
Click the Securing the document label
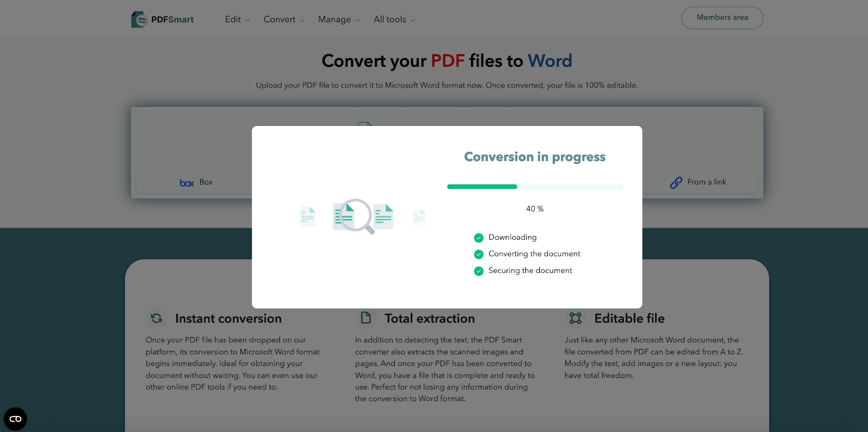click(530, 270)
